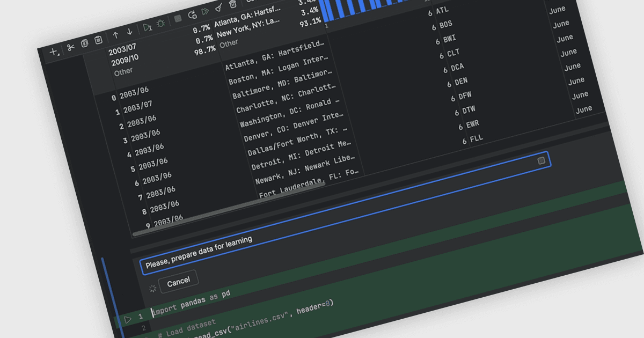The width and height of the screenshot is (644, 338).
Task: Click 'Washington, DC: Ronald…' cell
Action: (291, 112)
